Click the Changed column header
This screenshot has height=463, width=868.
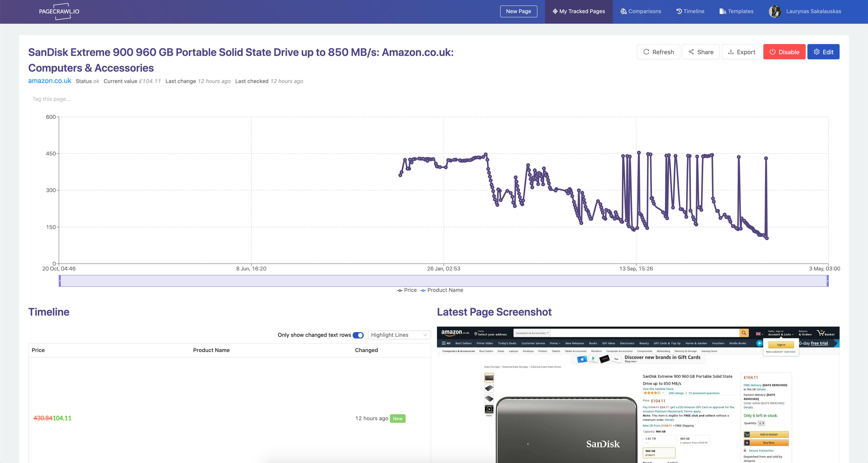tap(366, 350)
